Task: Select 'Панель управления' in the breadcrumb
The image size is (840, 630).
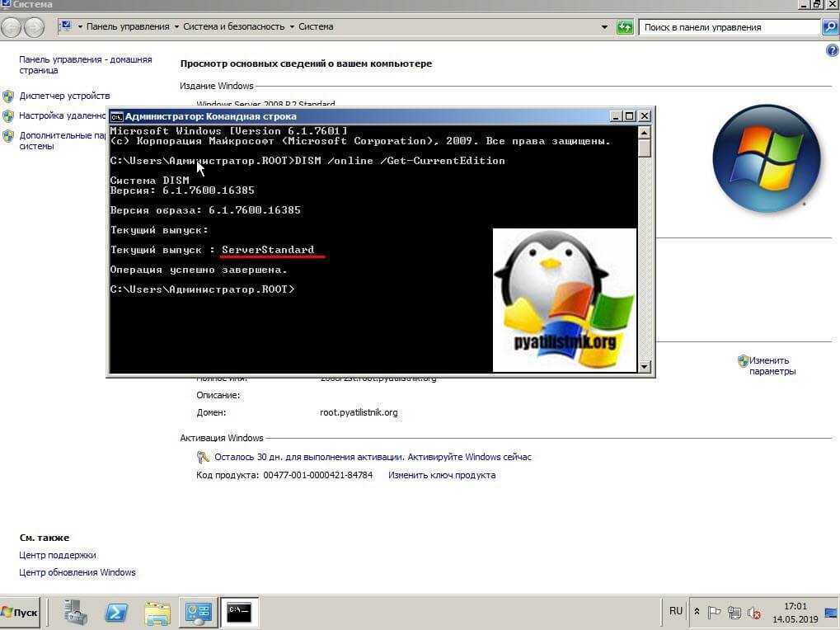Action: (128, 27)
